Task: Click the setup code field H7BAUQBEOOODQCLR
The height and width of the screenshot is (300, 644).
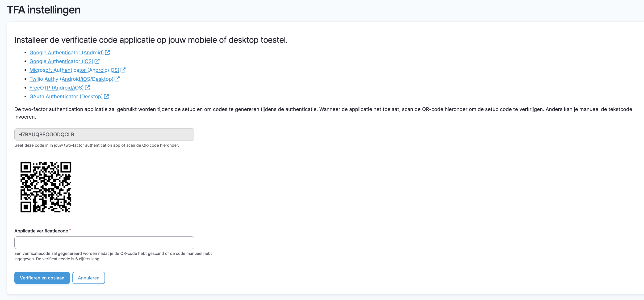Action: 104,134
